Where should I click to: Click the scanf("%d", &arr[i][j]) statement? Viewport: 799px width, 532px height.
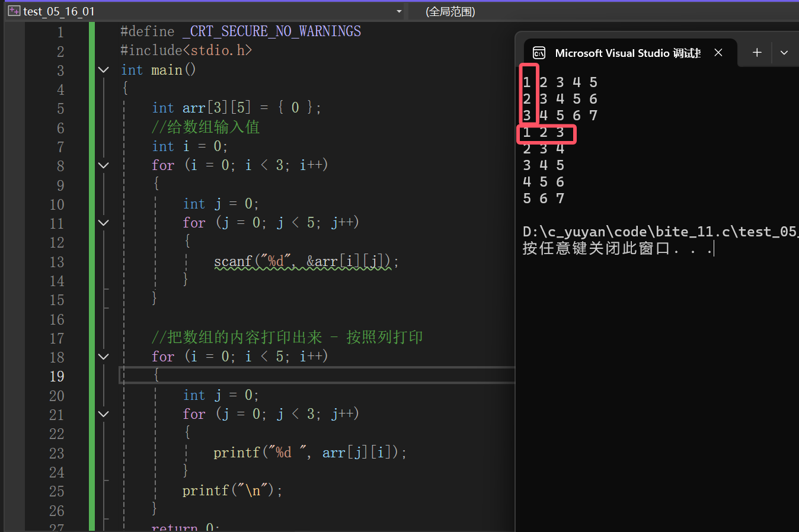pyautogui.click(x=306, y=261)
